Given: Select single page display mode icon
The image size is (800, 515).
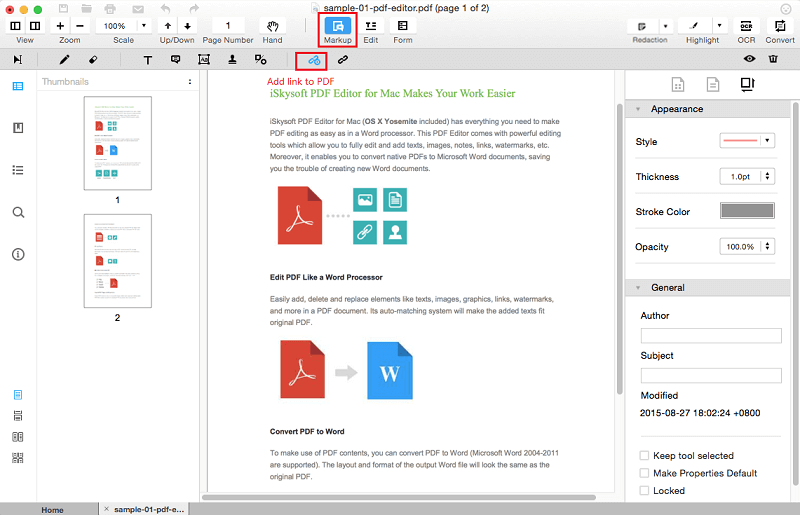Looking at the screenshot, I should (x=18, y=395).
